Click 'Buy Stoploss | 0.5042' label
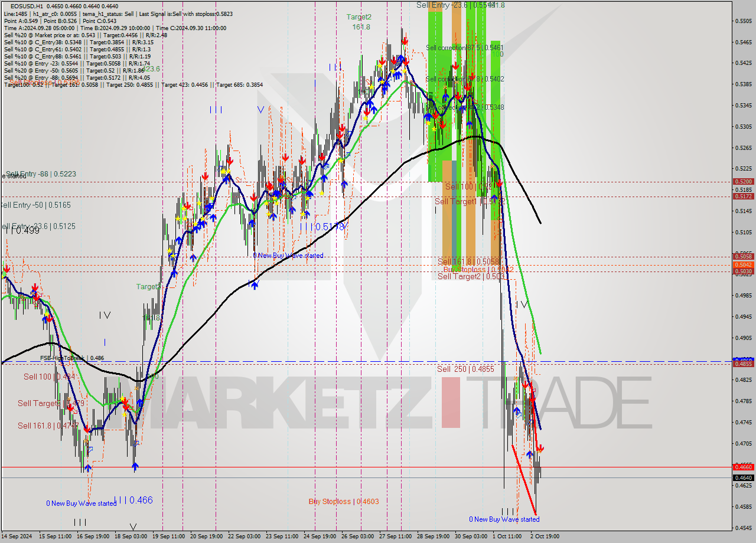Image resolution: width=756 pixels, height=543 pixels. [x=478, y=269]
